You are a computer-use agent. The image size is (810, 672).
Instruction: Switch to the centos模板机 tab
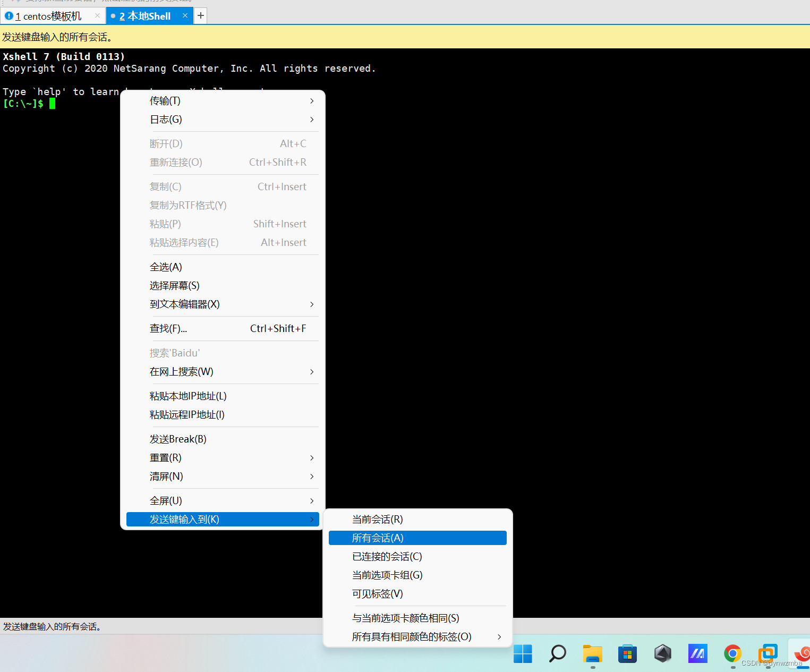pyautogui.click(x=52, y=16)
